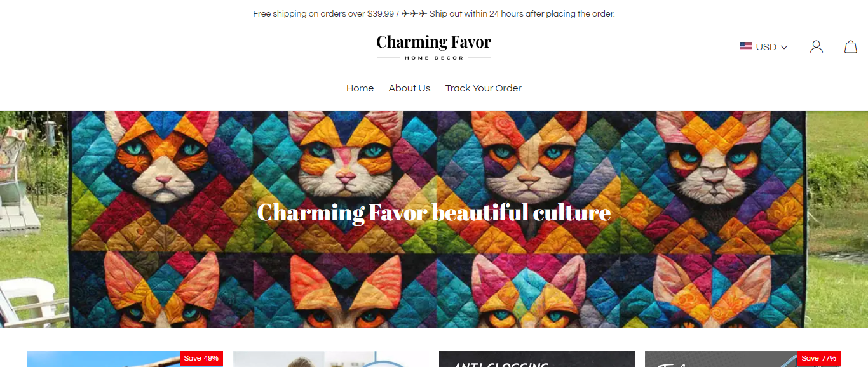Expand the USD currency dropdown
Image resolution: width=868 pixels, height=367 pixels.
pos(764,47)
